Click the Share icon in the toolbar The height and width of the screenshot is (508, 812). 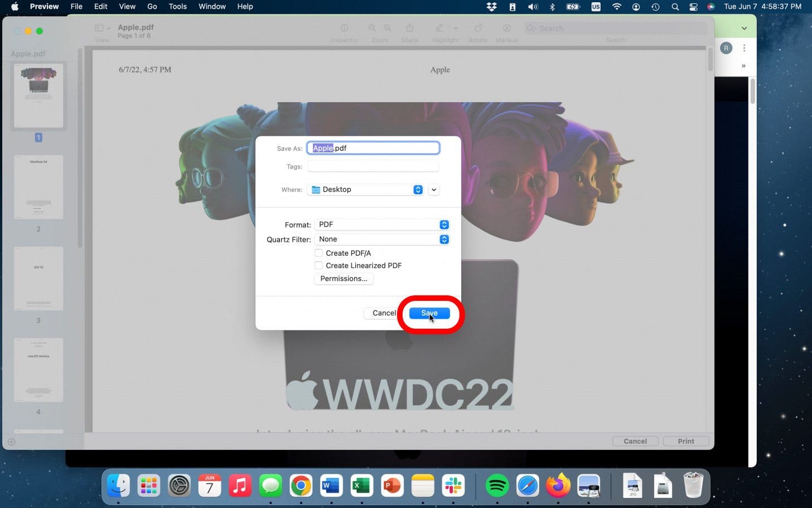pyautogui.click(x=409, y=28)
